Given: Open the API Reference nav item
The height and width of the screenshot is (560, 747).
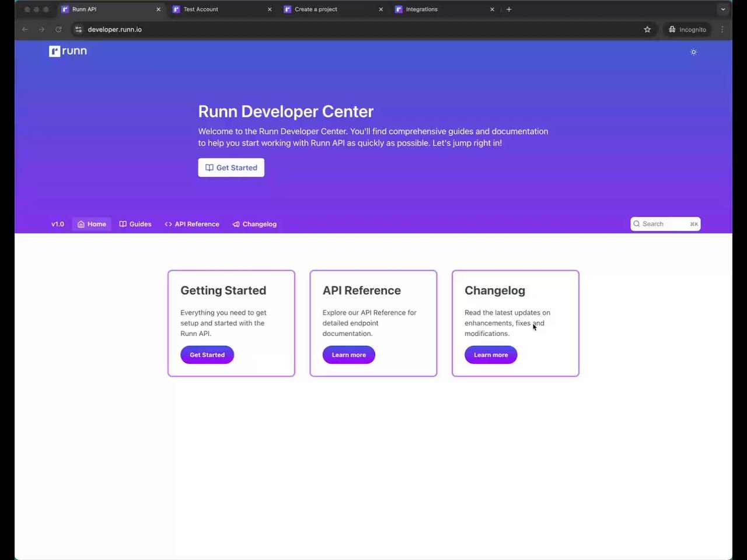Looking at the screenshot, I should click(x=192, y=224).
